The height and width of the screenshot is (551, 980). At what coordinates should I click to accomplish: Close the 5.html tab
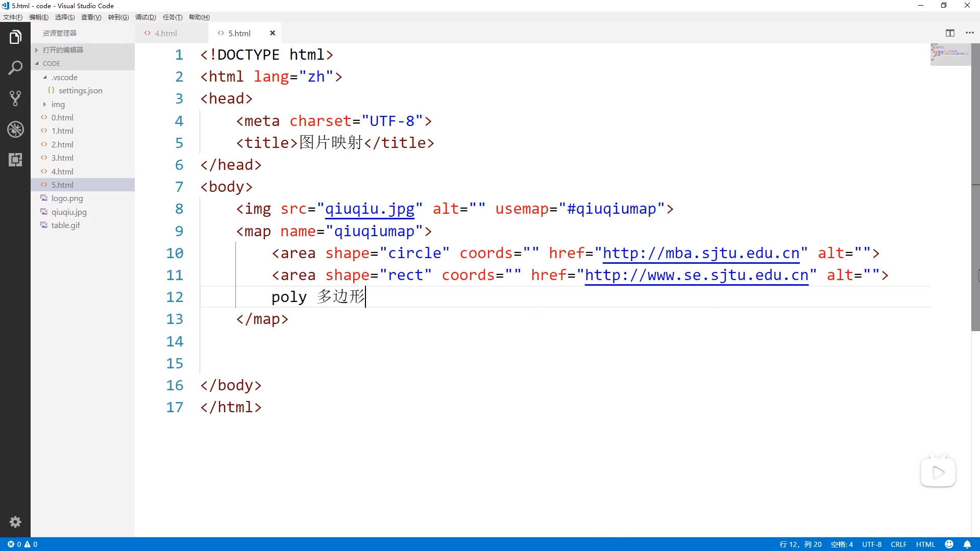[x=273, y=33]
